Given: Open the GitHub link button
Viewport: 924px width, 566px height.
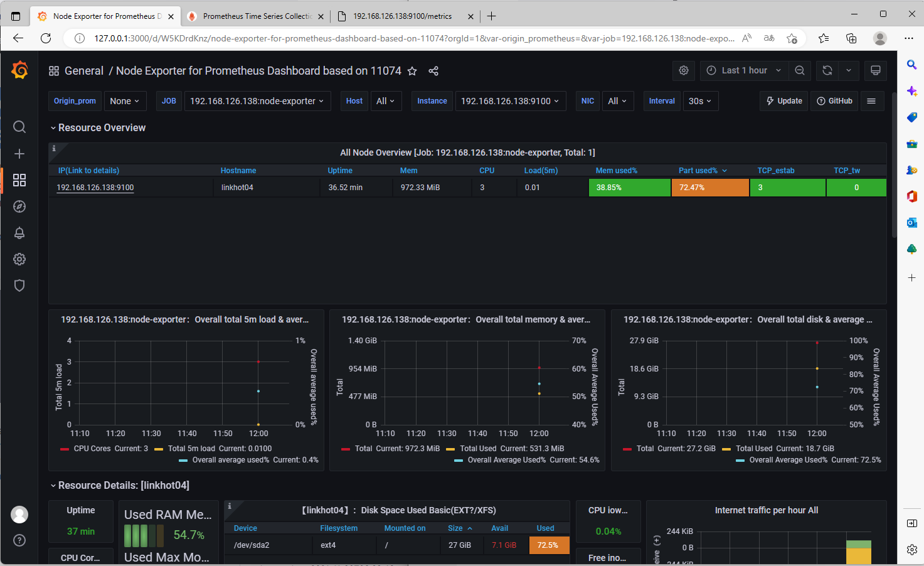Looking at the screenshot, I should pyautogui.click(x=834, y=101).
